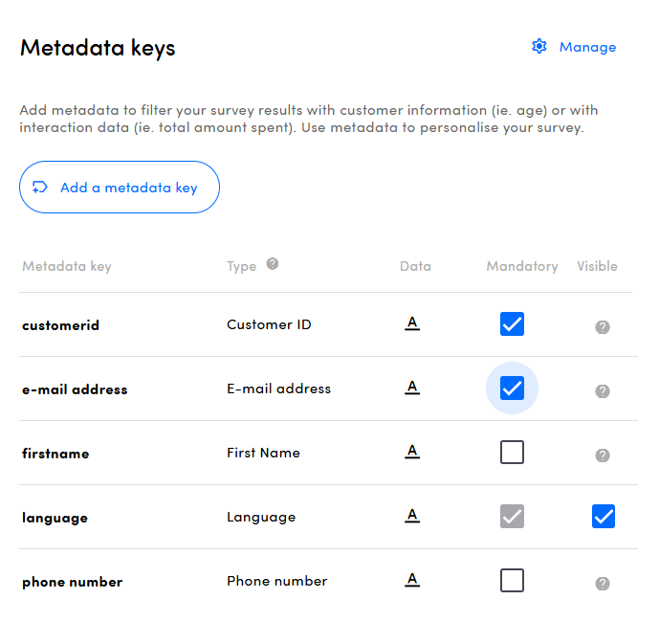
Task: Click Add a metadata key button
Action: point(120,188)
